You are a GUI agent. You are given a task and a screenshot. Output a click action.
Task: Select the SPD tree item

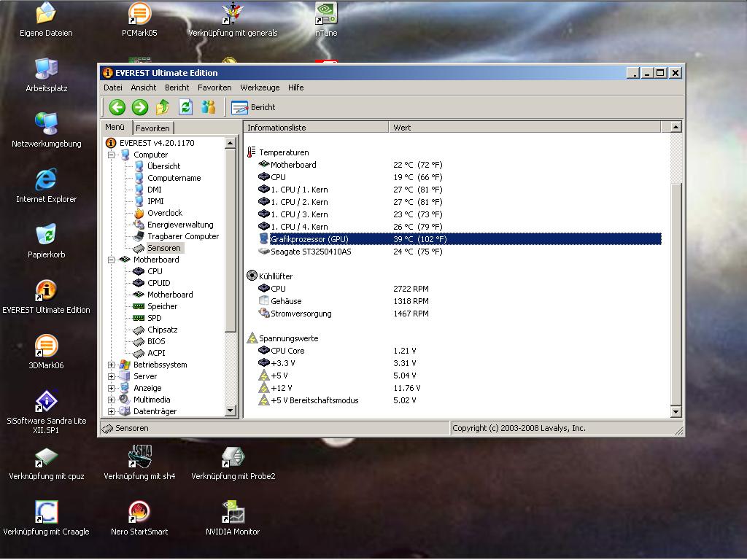click(x=155, y=318)
